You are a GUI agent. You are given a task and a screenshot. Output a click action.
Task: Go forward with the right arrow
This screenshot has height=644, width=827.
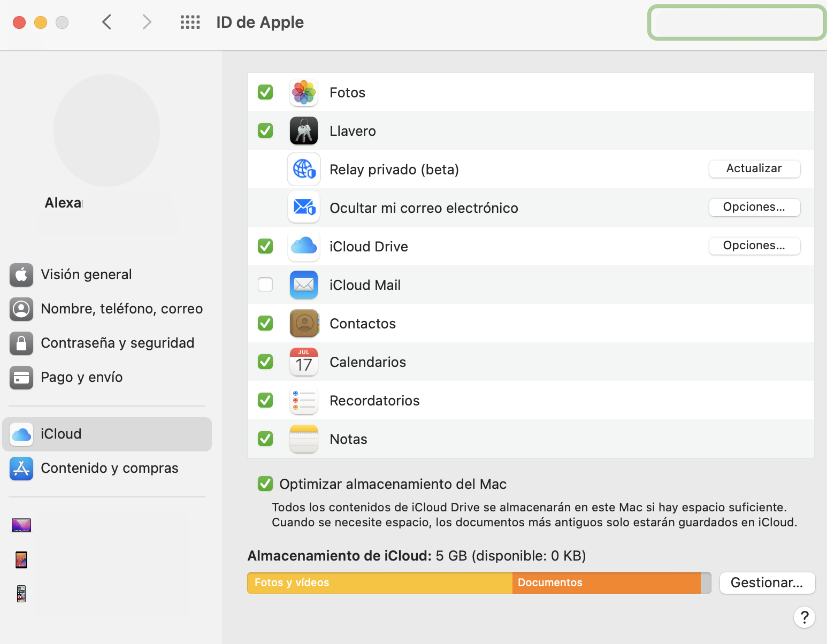tap(147, 22)
